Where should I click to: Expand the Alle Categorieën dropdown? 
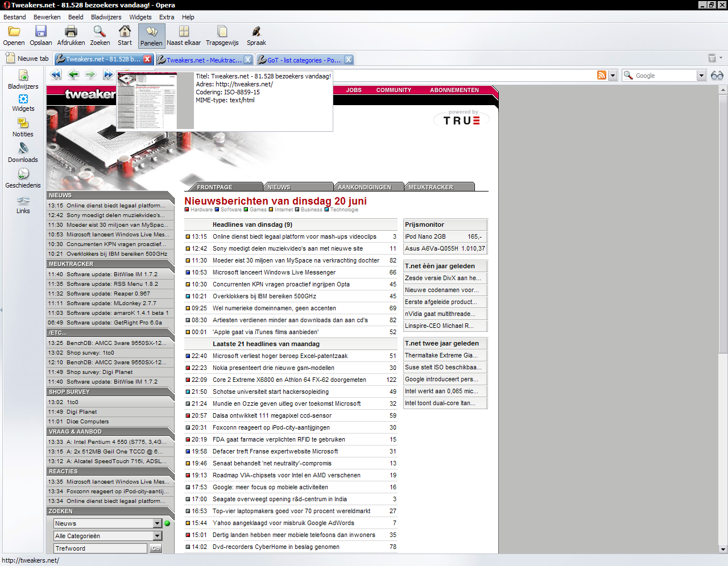click(158, 536)
